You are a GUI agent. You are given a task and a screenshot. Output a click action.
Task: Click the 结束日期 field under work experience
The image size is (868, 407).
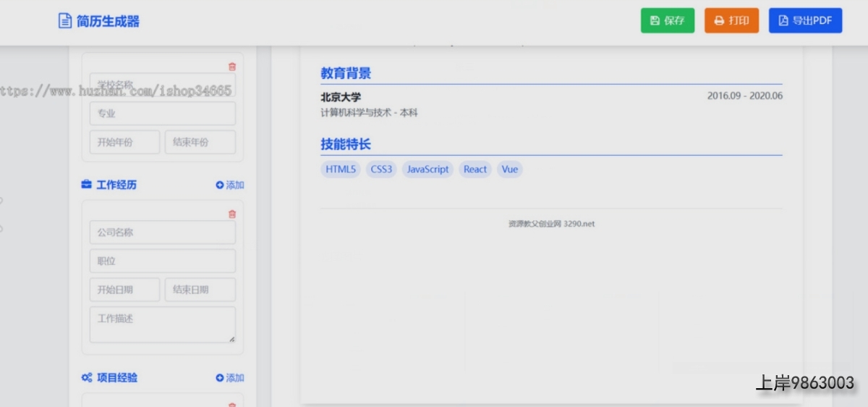200,290
